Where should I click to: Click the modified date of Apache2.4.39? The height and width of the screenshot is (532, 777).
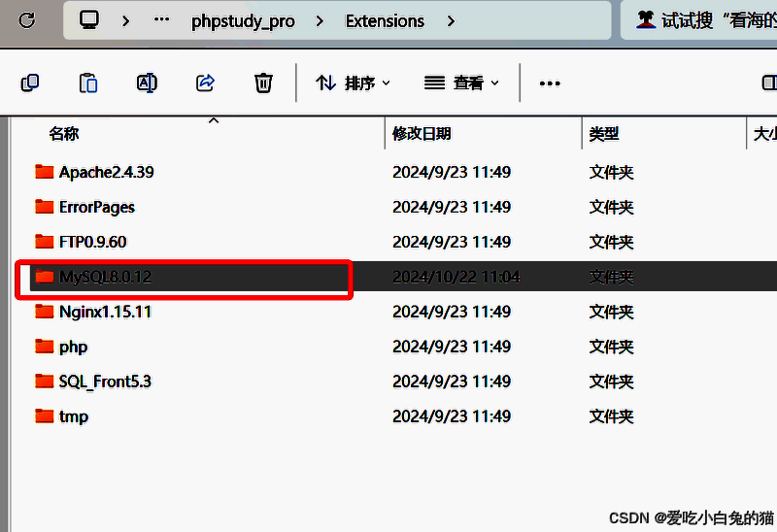[452, 173]
